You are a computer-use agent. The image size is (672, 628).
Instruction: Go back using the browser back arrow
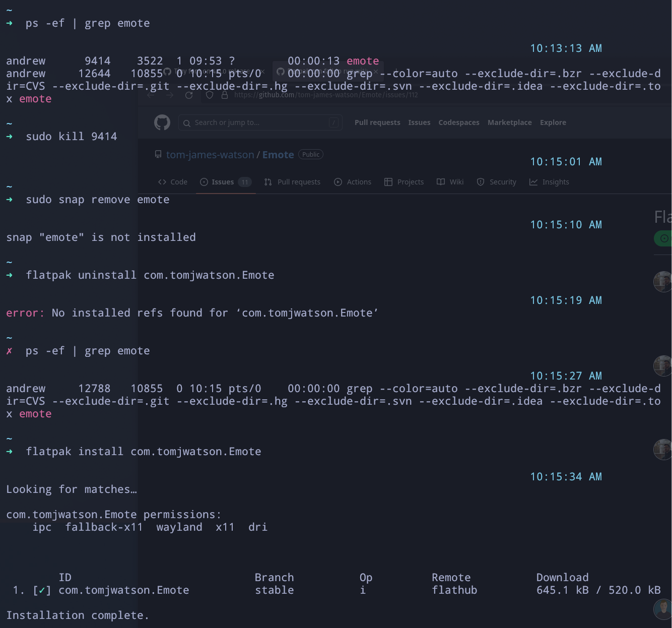(151, 95)
